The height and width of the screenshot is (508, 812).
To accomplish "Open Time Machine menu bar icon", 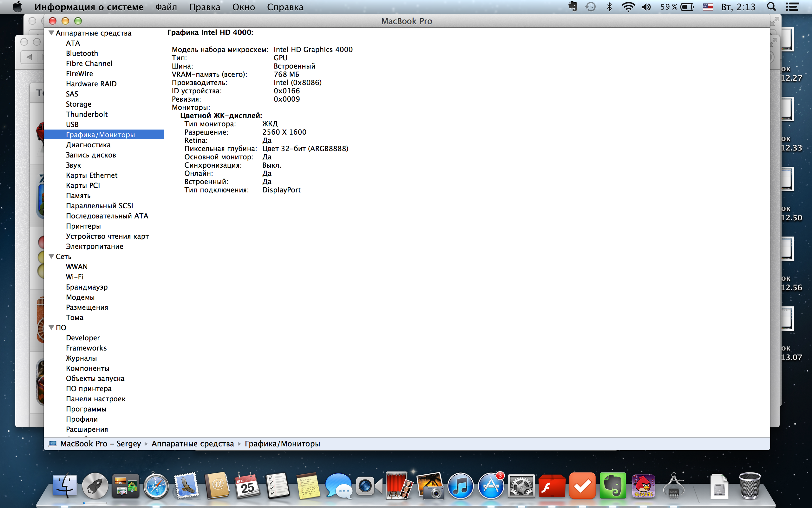I will [590, 7].
